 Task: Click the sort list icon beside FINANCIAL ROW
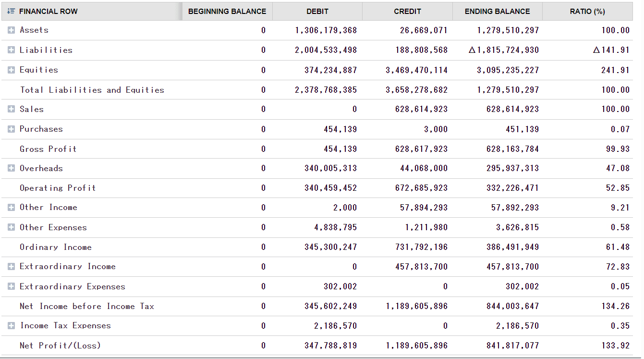[11, 11]
